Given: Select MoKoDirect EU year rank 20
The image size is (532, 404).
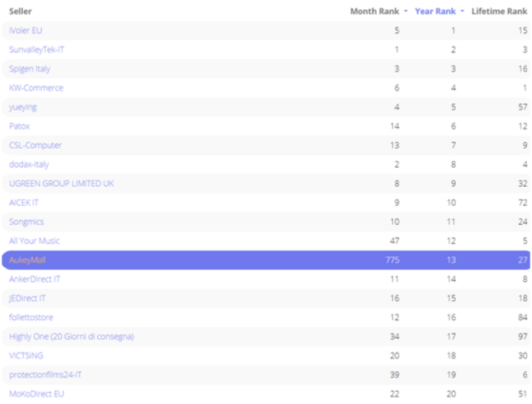Looking at the screenshot, I should [451, 394].
